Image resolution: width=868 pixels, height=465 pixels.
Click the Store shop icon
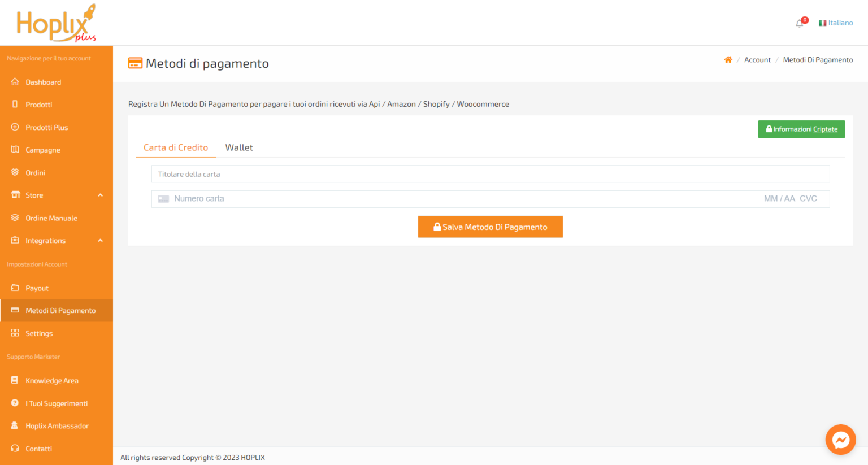point(15,195)
